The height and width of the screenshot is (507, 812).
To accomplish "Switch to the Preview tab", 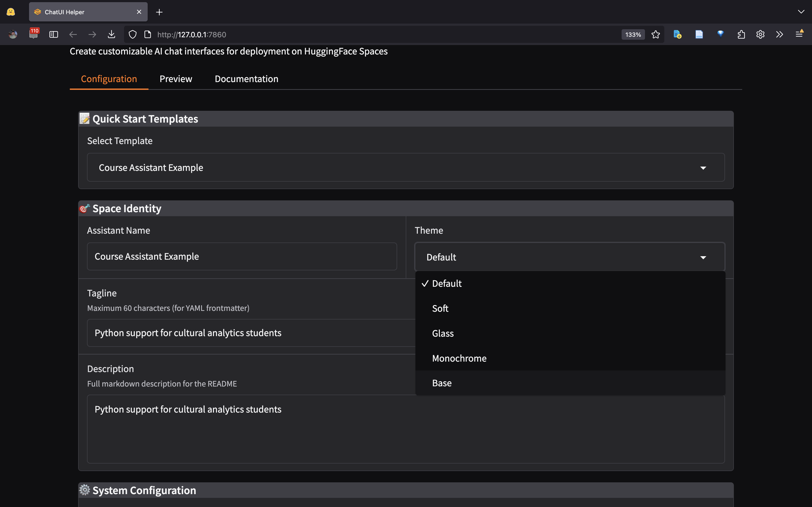I will 176,79.
